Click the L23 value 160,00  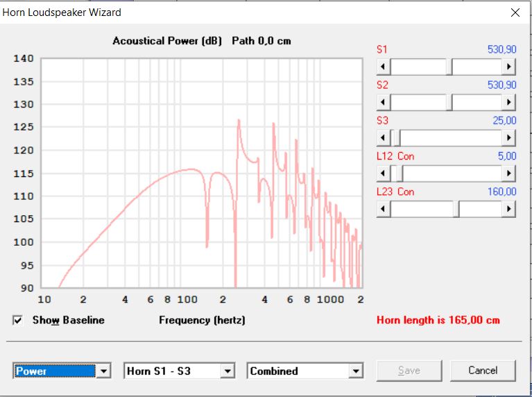pyautogui.click(x=501, y=192)
